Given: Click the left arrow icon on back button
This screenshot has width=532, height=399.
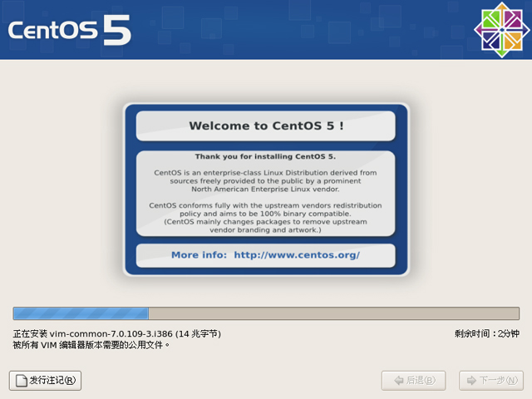Looking at the screenshot, I should tap(399, 381).
